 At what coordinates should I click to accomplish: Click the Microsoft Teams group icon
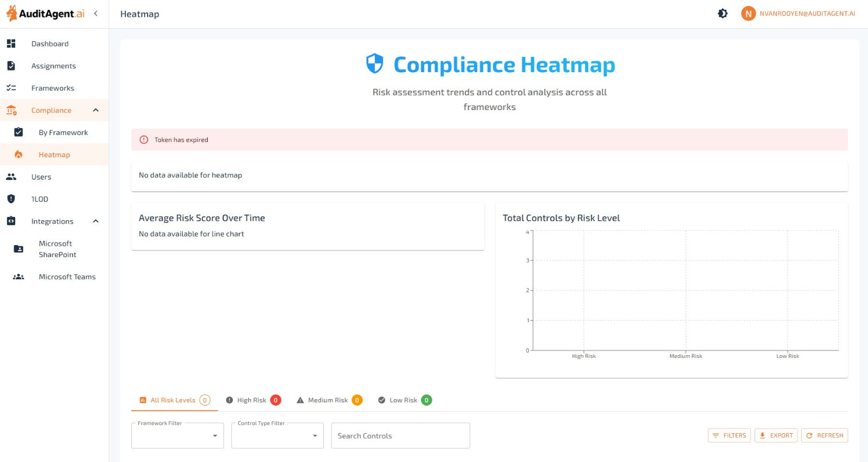click(x=18, y=277)
